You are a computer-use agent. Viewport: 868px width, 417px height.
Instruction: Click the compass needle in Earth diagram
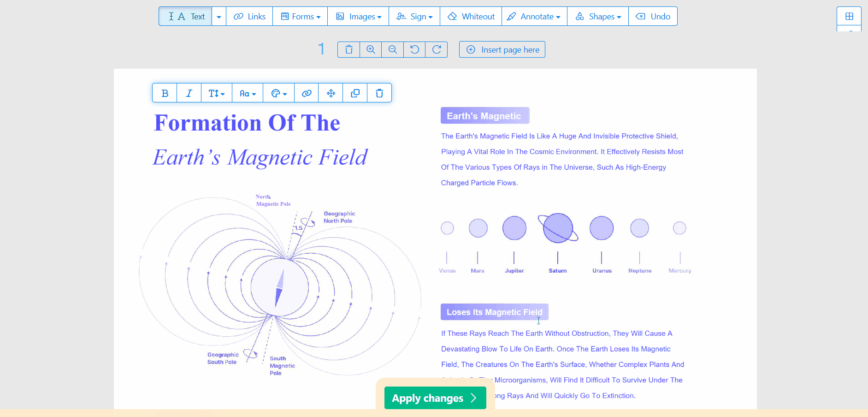coord(279,287)
